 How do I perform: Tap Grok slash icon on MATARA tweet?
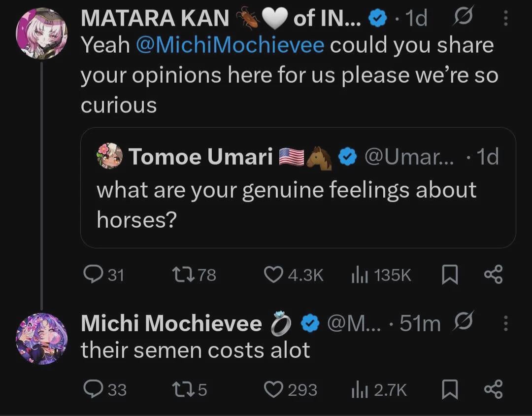tap(464, 19)
